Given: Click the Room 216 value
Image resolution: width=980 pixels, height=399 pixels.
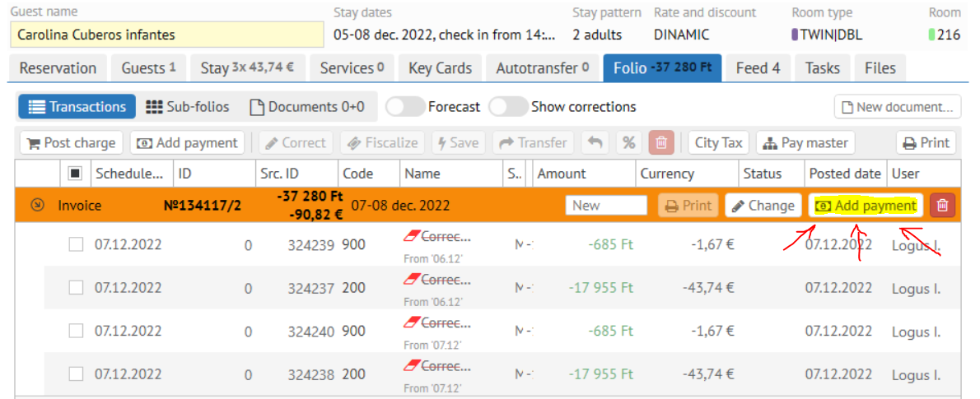Looking at the screenshot, I should click(x=945, y=35).
